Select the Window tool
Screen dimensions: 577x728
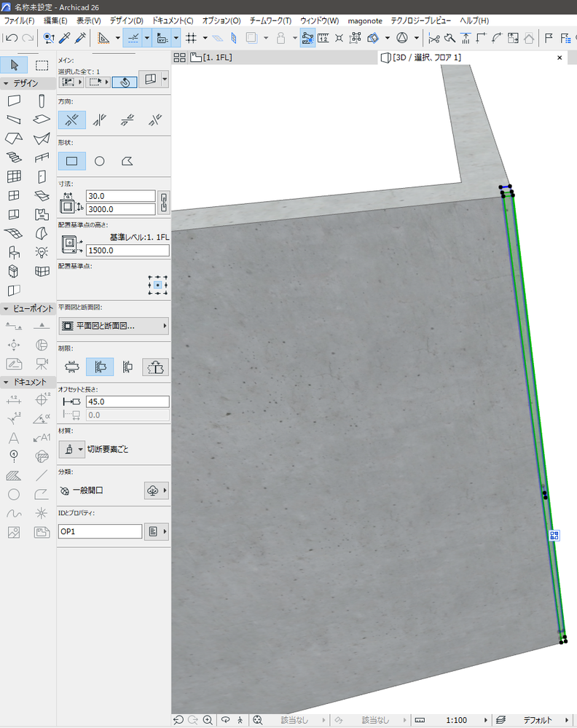point(14,195)
